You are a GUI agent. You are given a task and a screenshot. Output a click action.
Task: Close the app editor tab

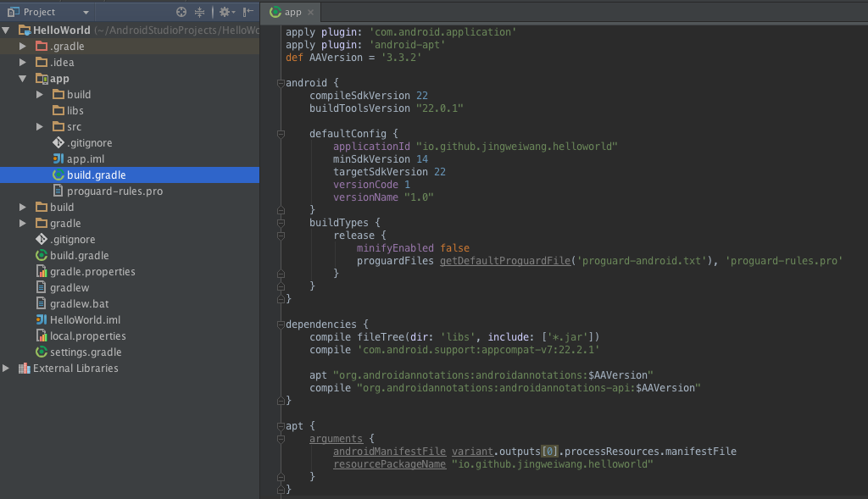(311, 13)
